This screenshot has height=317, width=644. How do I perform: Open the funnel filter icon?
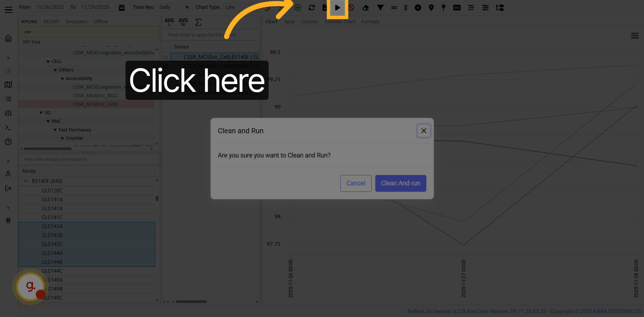[x=380, y=7]
